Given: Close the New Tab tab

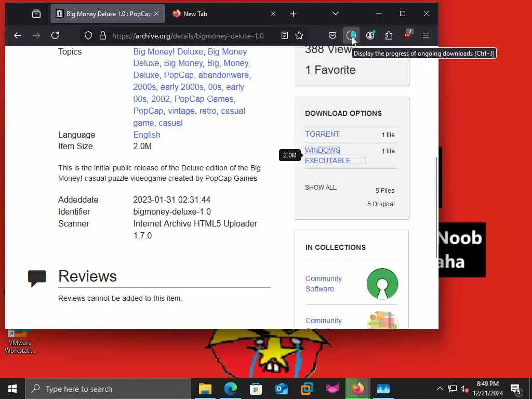Looking at the screenshot, I should (x=273, y=14).
